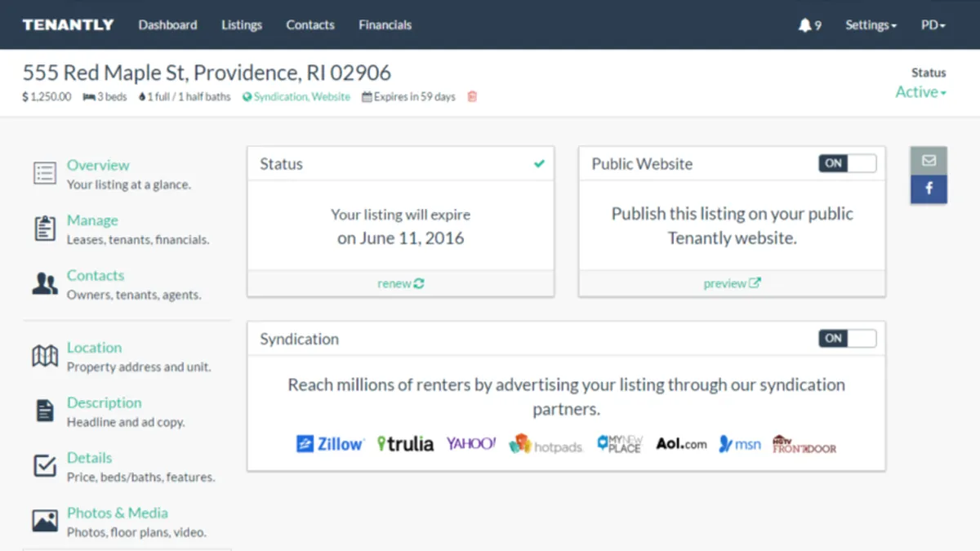Click the Overview list icon in sidebar

[x=45, y=173]
